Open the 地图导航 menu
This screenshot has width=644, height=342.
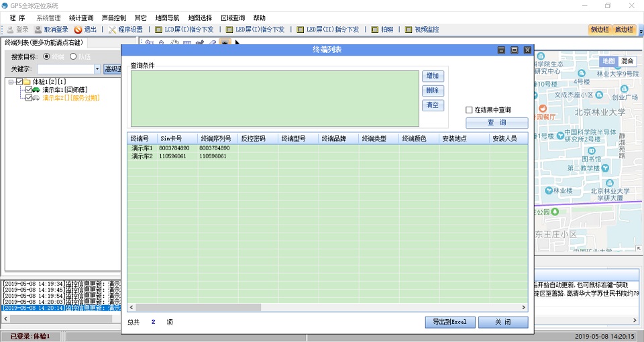pyautogui.click(x=167, y=17)
